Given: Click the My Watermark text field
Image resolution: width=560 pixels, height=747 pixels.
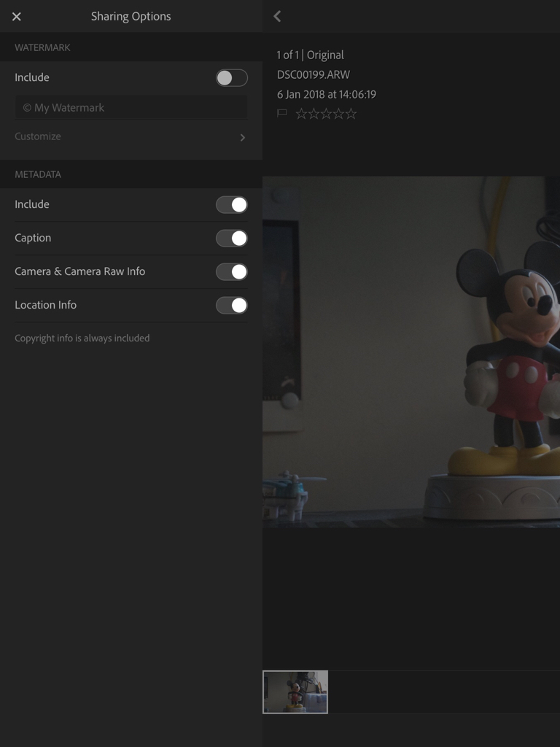Looking at the screenshot, I should tap(131, 107).
